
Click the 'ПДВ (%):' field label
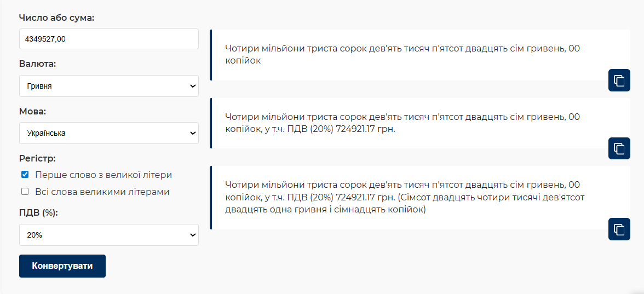coord(38,213)
